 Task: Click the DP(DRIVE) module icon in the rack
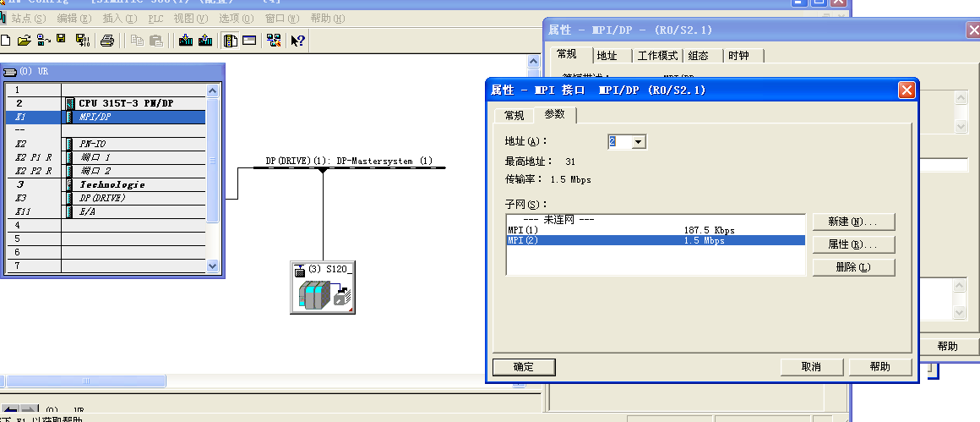[70, 198]
